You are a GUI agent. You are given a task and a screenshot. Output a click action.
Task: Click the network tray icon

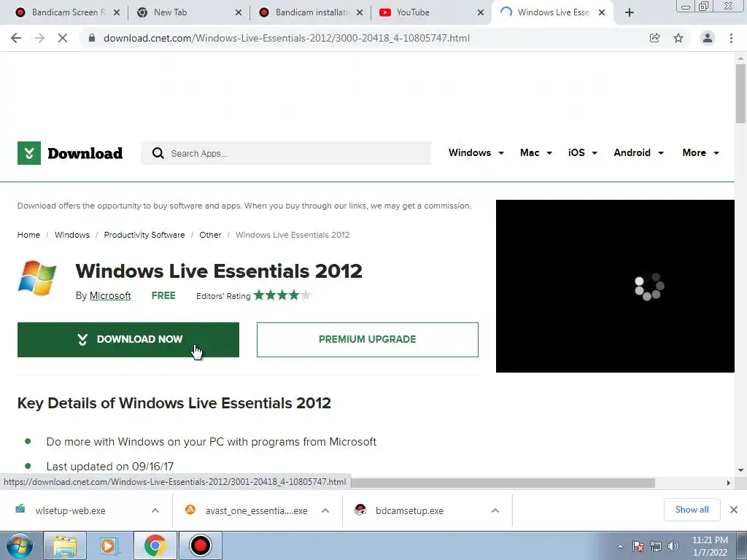coord(656,547)
